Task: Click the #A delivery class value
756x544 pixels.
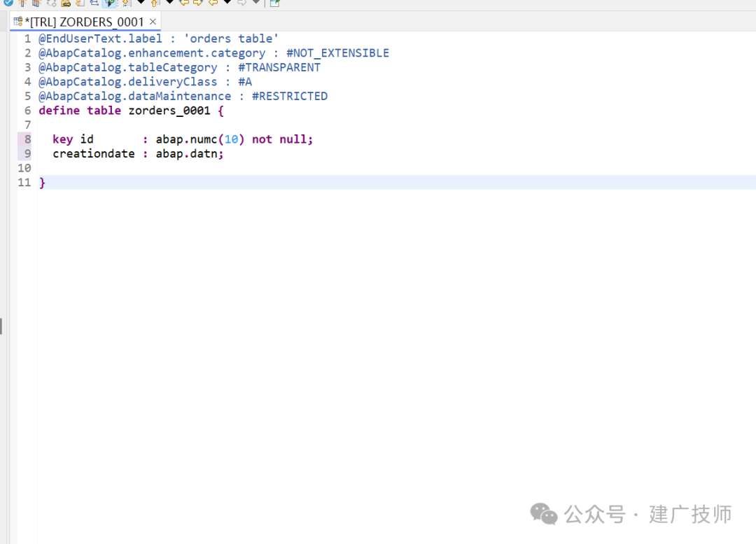Action: pos(245,82)
